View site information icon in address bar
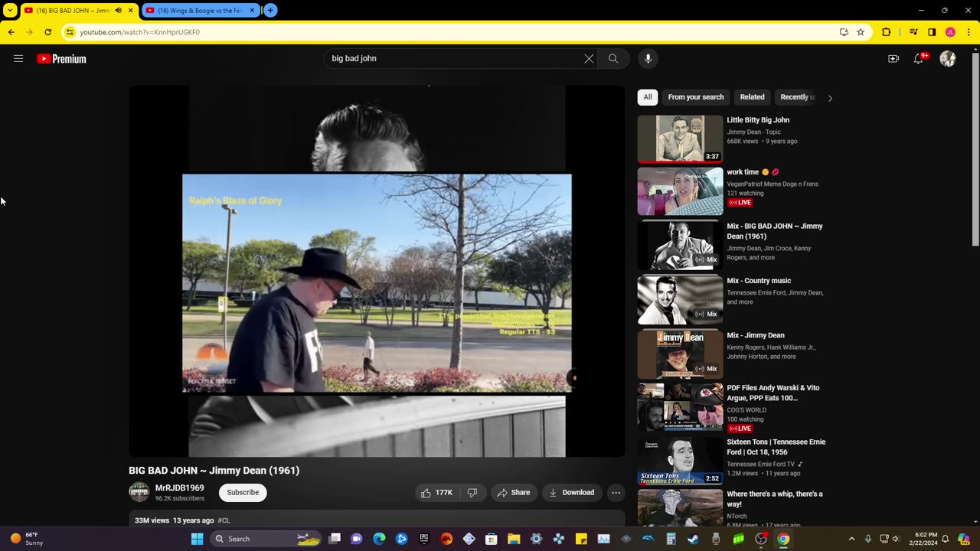 (x=70, y=32)
